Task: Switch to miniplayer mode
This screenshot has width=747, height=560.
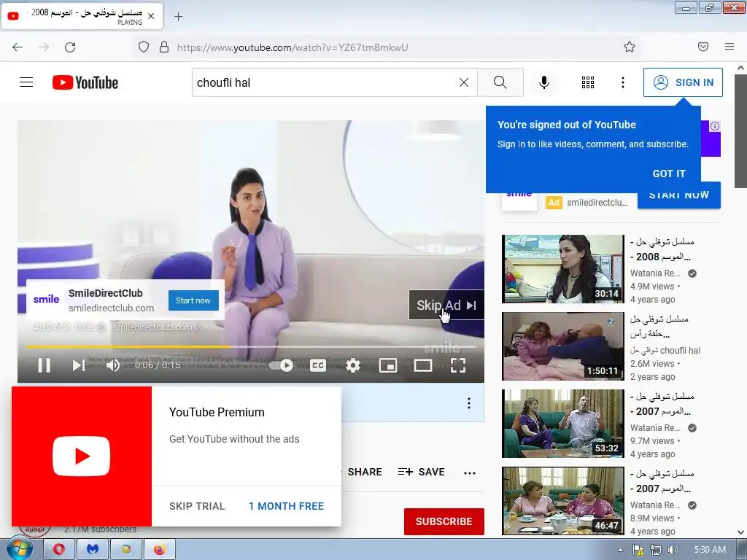Action: [x=388, y=366]
